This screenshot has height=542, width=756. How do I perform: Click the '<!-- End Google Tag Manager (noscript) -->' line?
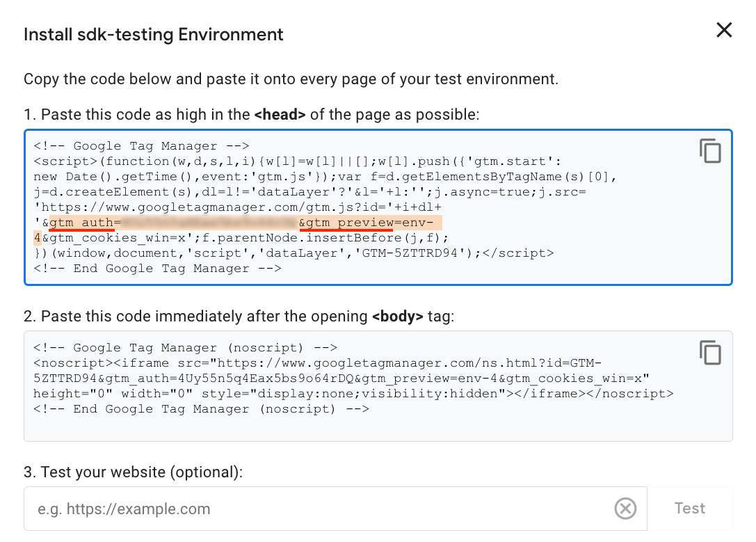(201, 408)
